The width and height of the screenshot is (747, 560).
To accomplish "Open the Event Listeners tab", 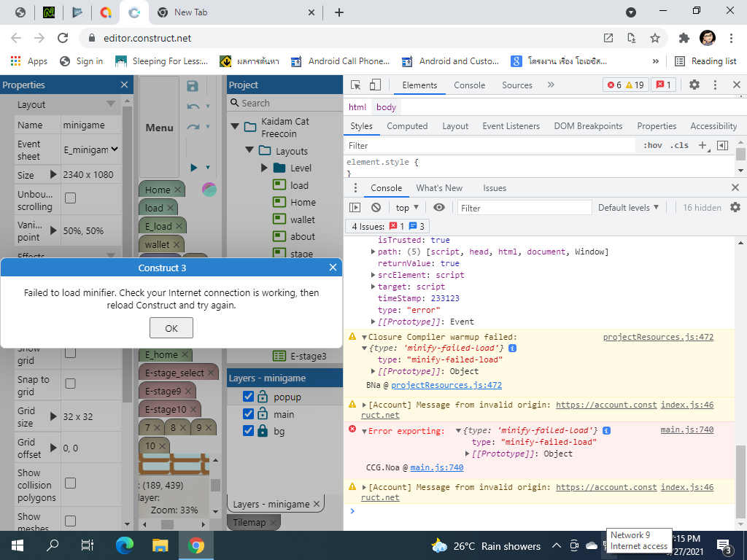I will click(511, 126).
